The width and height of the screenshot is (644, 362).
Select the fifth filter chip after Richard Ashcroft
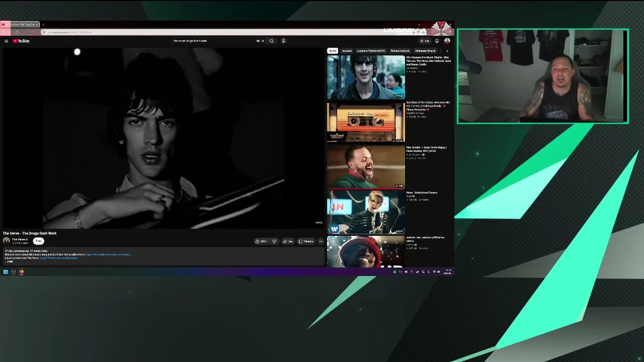tap(425, 51)
